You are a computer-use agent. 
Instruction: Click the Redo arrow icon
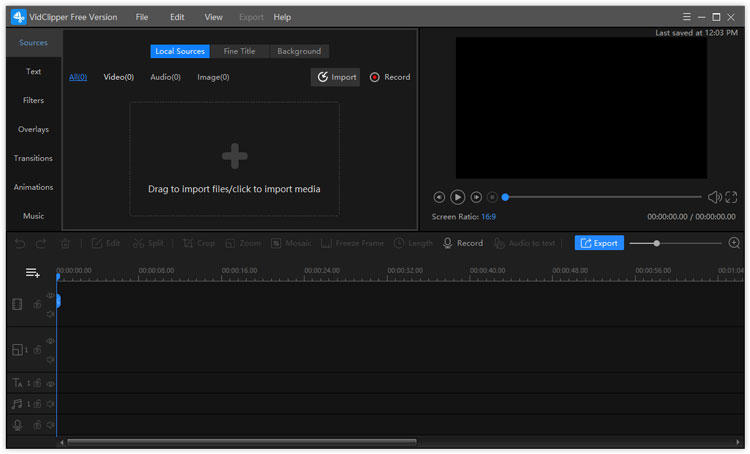[41, 244]
